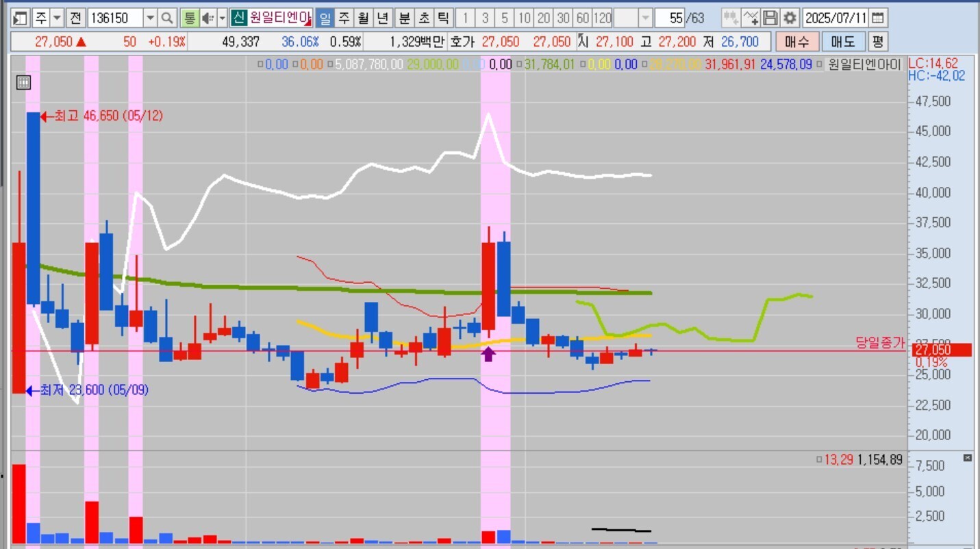Click the 매수 buy button
This screenshot has width=980, height=549.
click(x=796, y=42)
